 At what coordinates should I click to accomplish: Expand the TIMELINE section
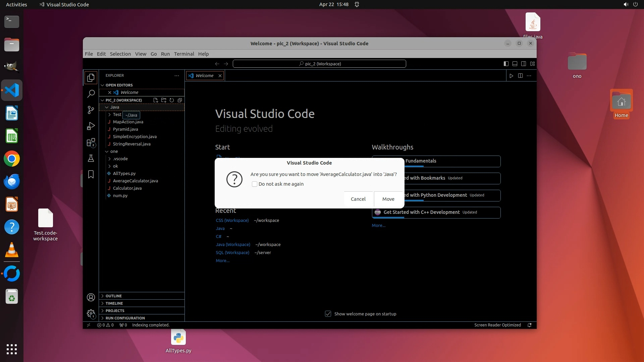tap(114, 303)
